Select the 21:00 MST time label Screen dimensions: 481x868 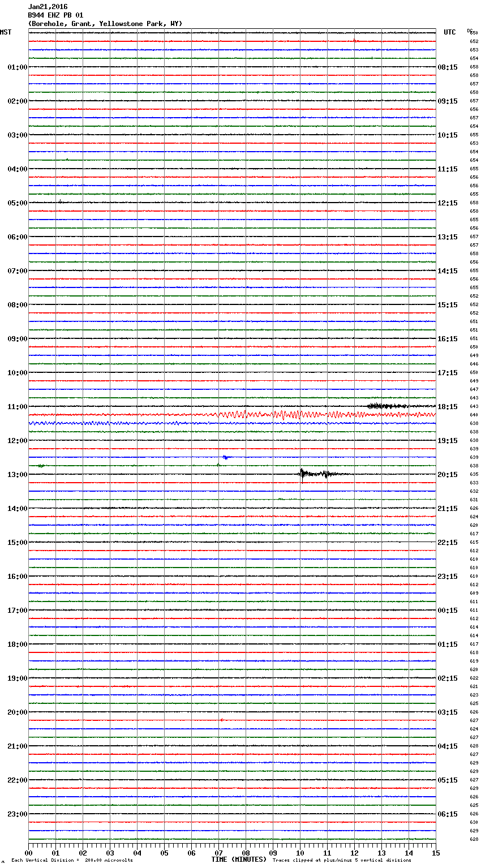(18, 746)
